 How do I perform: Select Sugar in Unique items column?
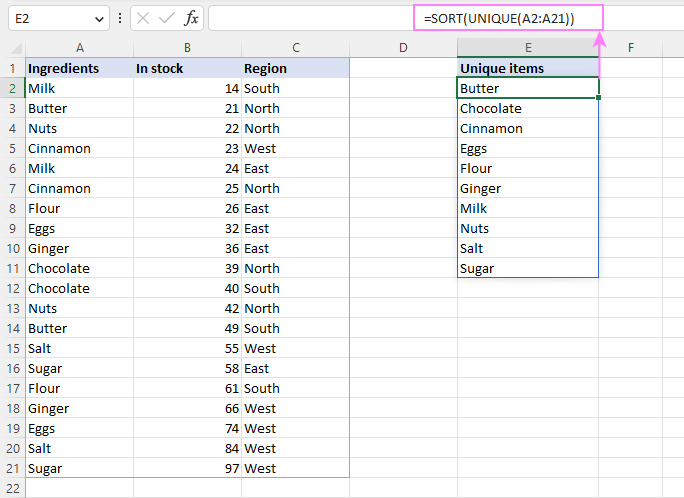point(528,269)
